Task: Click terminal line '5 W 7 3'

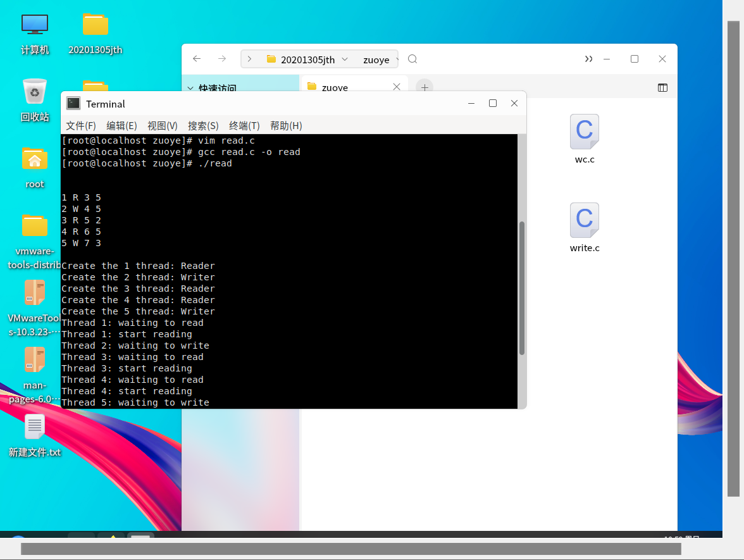Action: click(x=81, y=243)
